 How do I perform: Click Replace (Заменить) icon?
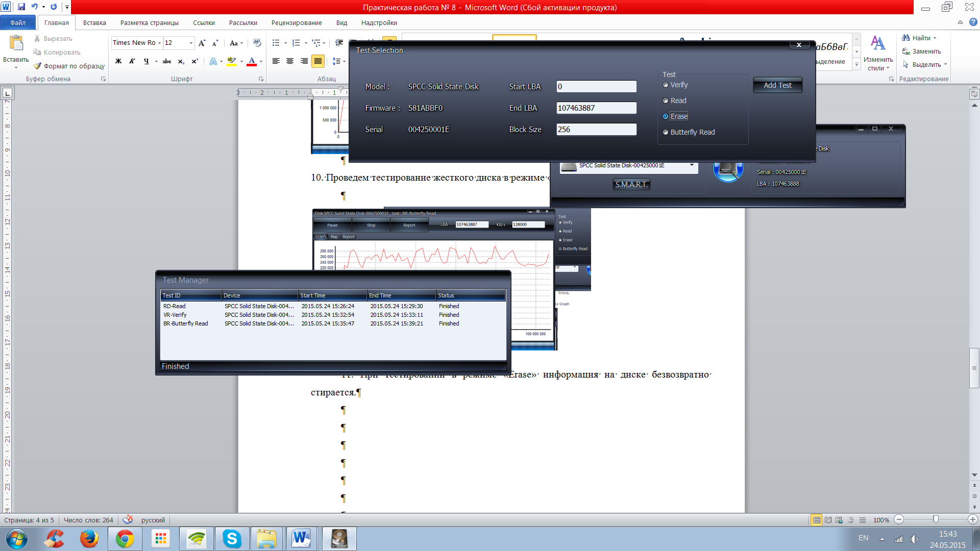tap(906, 51)
